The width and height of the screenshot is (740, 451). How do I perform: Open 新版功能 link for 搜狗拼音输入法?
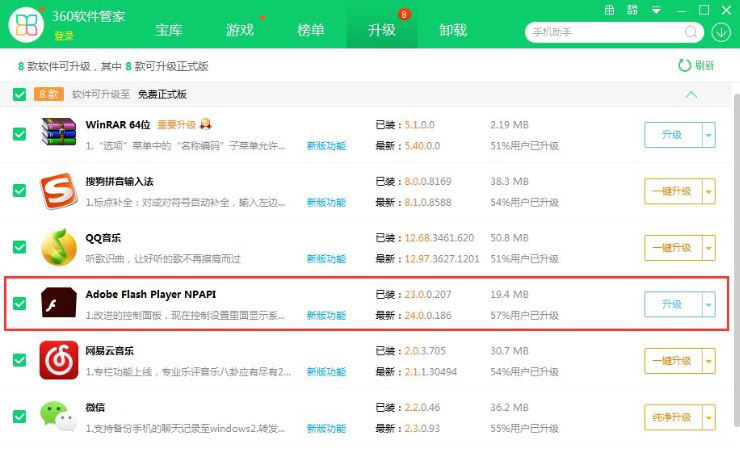tap(326, 202)
